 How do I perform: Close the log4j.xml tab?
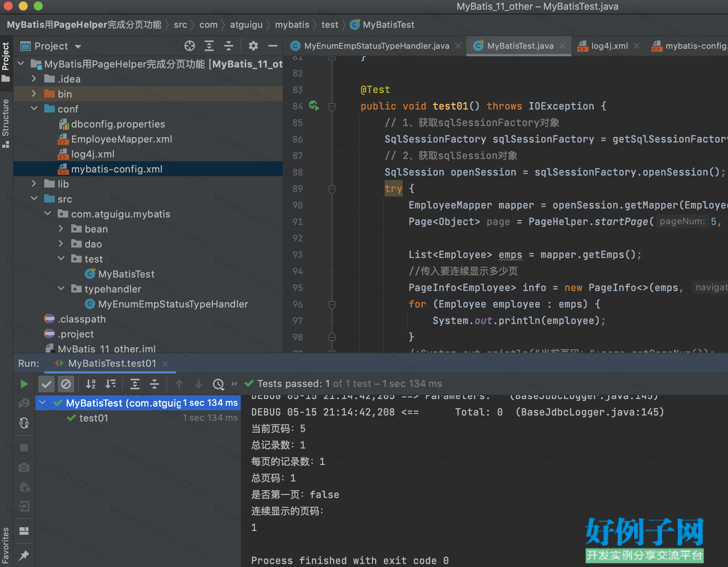click(x=637, y=46)
